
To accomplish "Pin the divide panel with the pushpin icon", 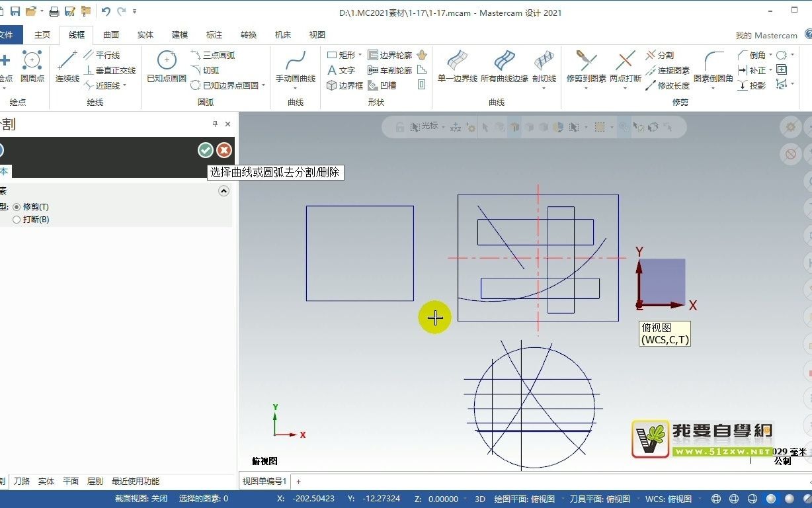I will click(x=215, y=124).
